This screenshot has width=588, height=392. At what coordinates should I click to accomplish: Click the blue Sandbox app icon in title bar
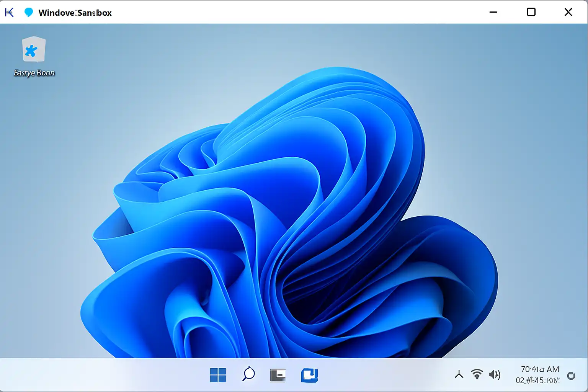tap(29, 13)
